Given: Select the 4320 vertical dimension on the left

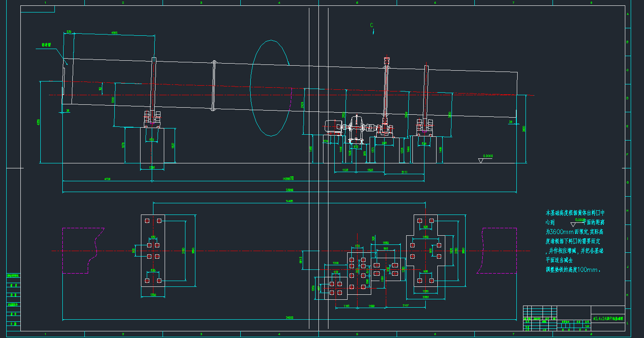Looking at the screenshot, I should 39,122.
